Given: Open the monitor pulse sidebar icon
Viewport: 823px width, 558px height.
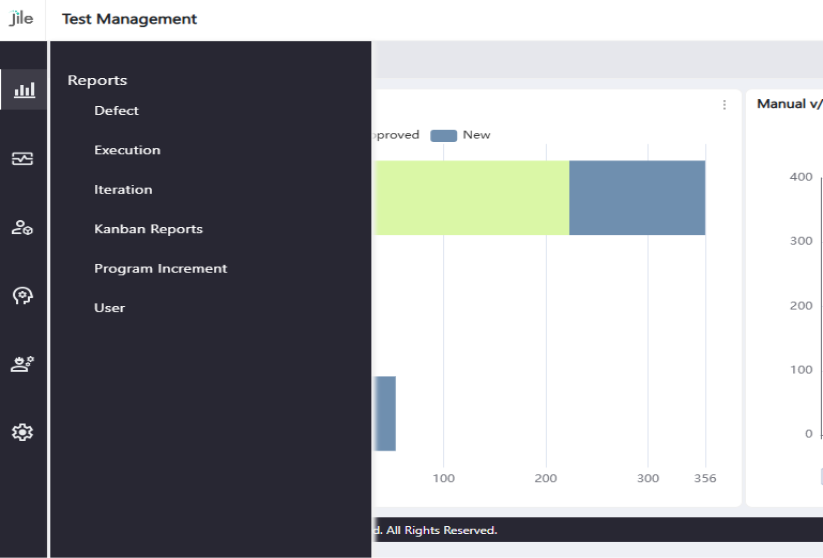Looking at the screenshot, I should [x=23, y=159].
